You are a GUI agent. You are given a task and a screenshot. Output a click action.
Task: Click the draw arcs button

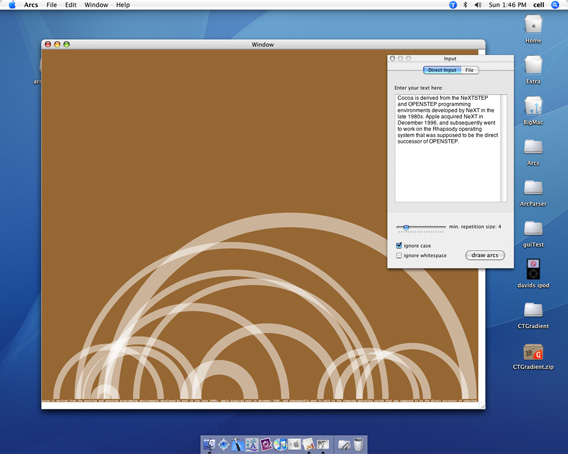485,255
